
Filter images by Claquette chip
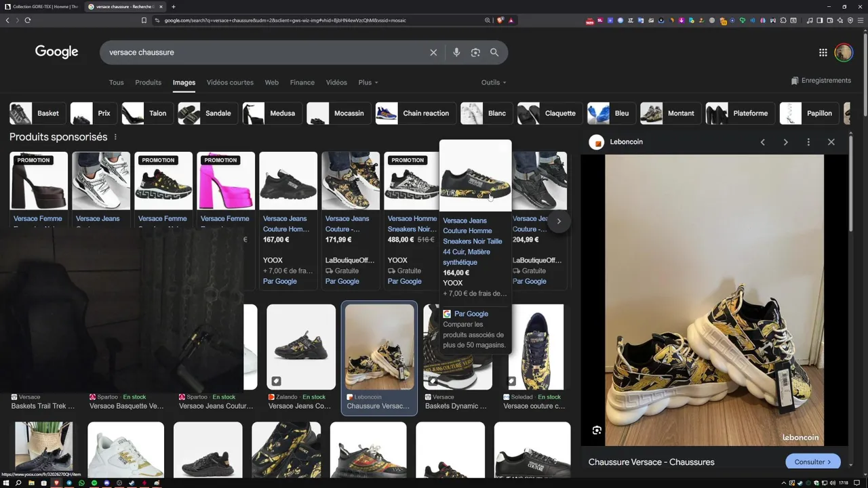[x=550, y=113]
